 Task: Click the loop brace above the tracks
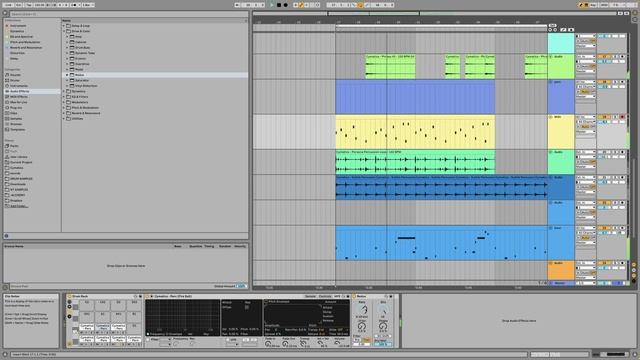tap(441, 26)
